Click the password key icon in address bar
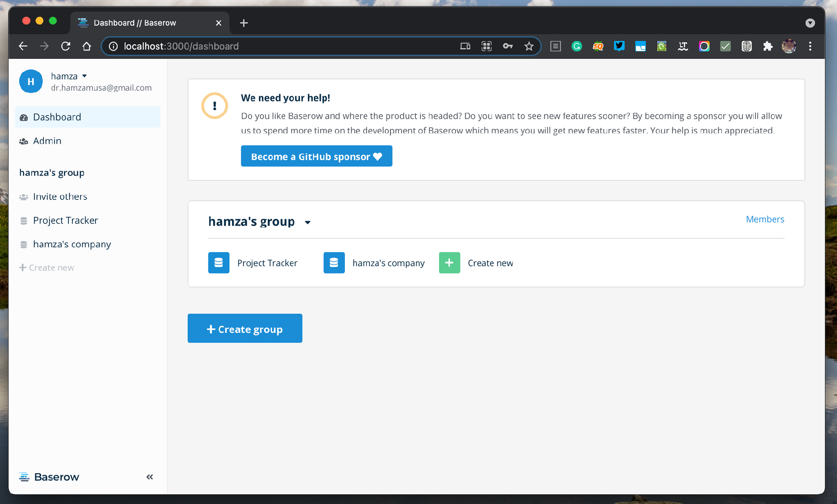The height and width of the screenshot is (504, 837). point(508,46)
